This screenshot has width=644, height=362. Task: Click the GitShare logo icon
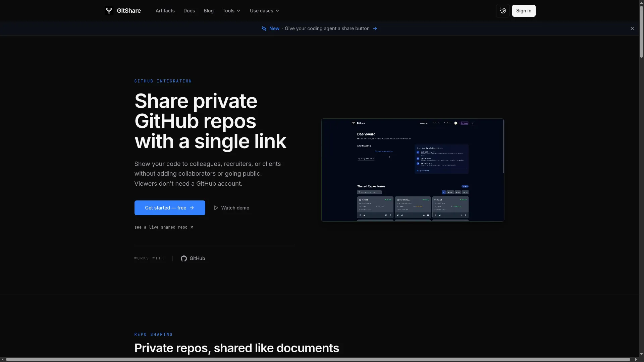[x=109, y=11]
